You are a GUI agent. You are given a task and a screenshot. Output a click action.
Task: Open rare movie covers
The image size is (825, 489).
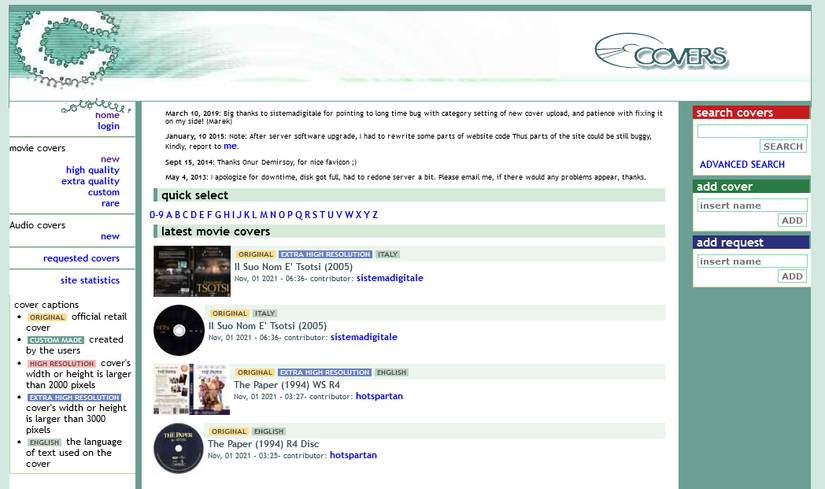click(x=110, y=203)
